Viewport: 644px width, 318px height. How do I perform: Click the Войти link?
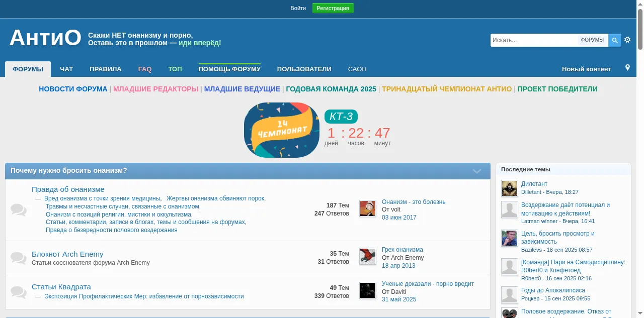pyautogui.click(x=298, y=8)
